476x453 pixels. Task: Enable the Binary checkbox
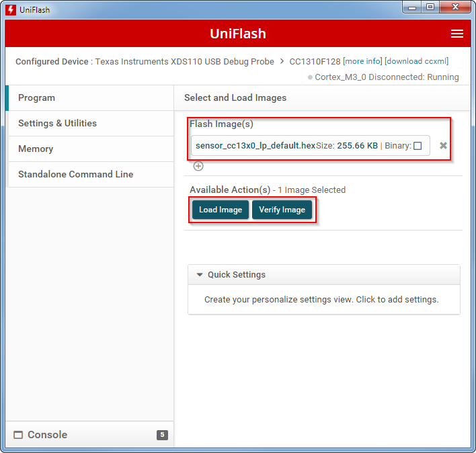pos(418,146)
